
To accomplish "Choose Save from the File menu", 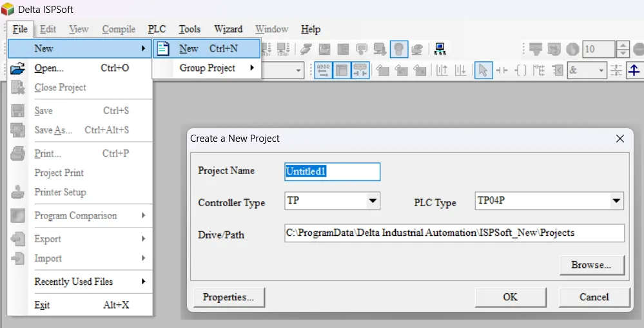I will pyautogui.click(x=80, y=111).
